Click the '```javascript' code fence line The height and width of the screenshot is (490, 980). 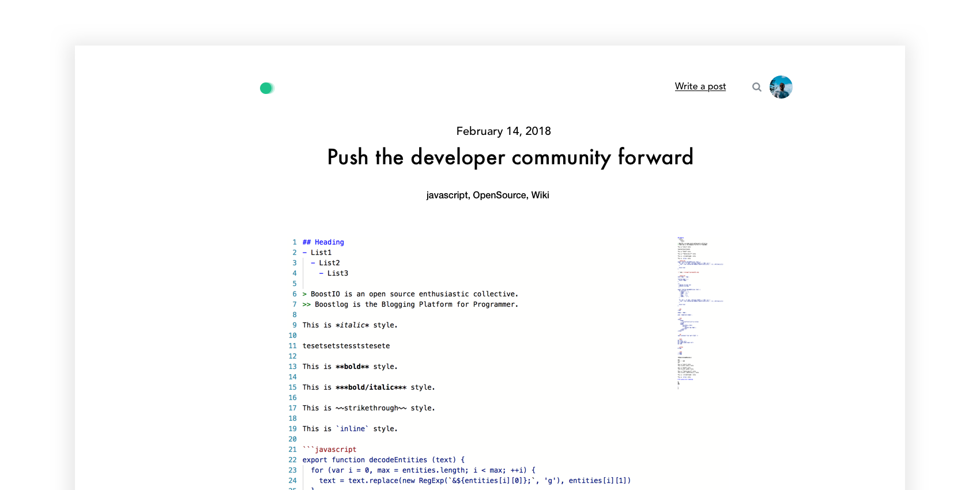(329, 450)
